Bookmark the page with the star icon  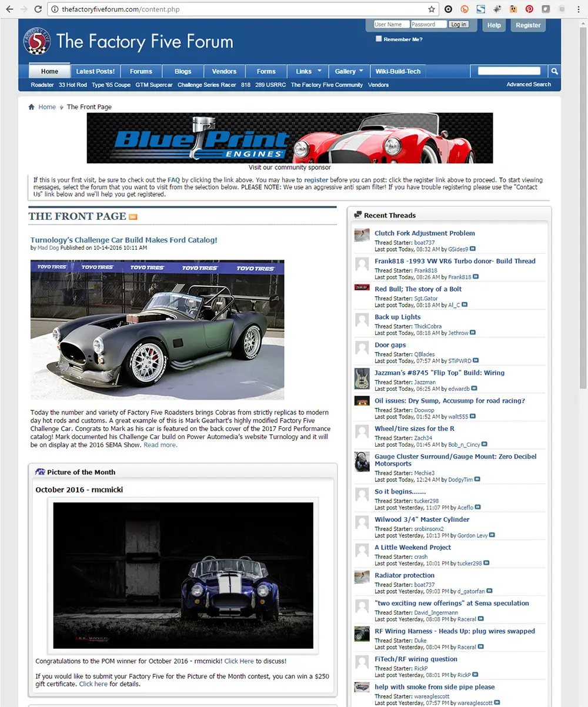(431, 9)
